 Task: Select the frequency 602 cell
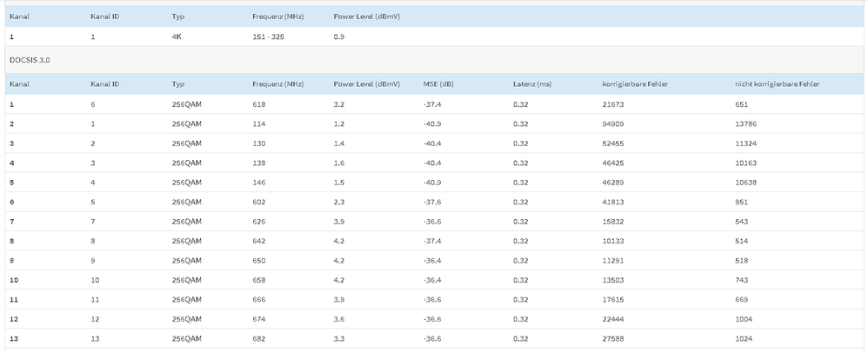pos(258,202)
